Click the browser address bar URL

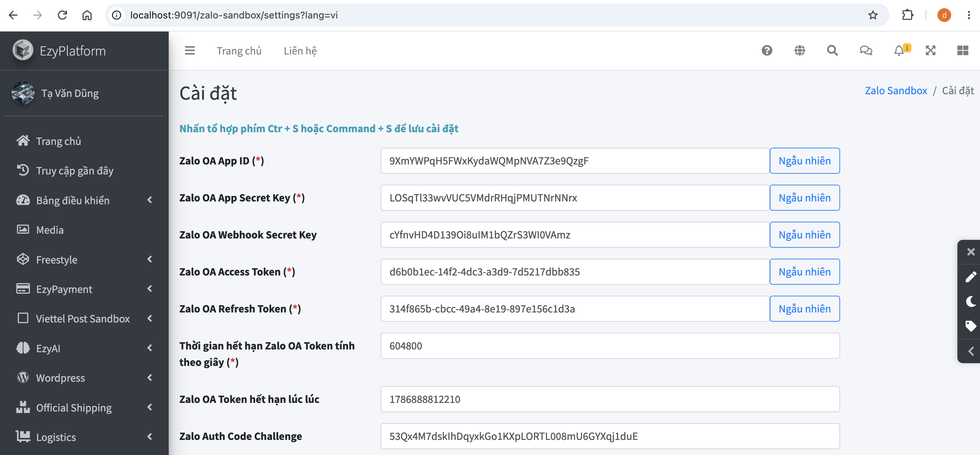pyautogui.click(x=234, y=15)
